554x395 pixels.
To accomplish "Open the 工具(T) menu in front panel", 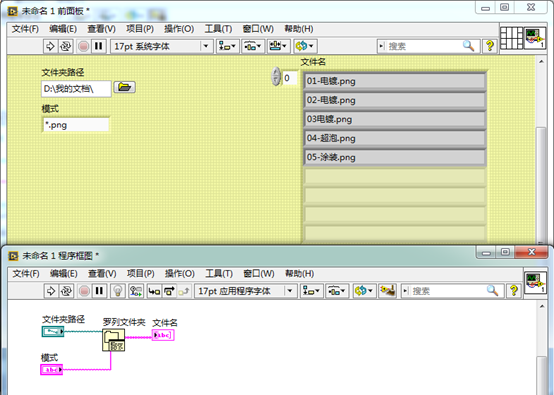I will (x=218, y=29).
